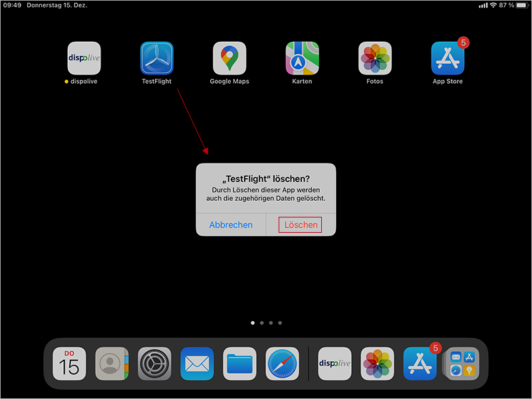532x399 pixels.
Task: Launch Safari from the dock
Action: 282,363
